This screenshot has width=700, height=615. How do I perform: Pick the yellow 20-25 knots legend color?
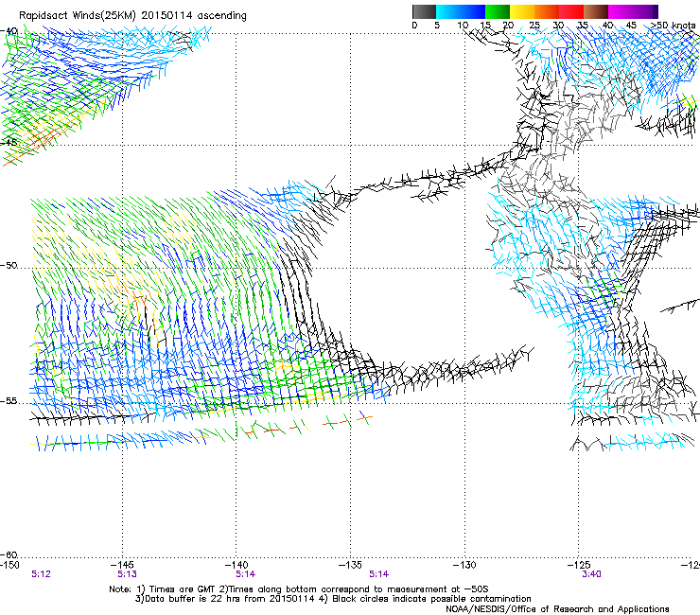coord(522,11)
